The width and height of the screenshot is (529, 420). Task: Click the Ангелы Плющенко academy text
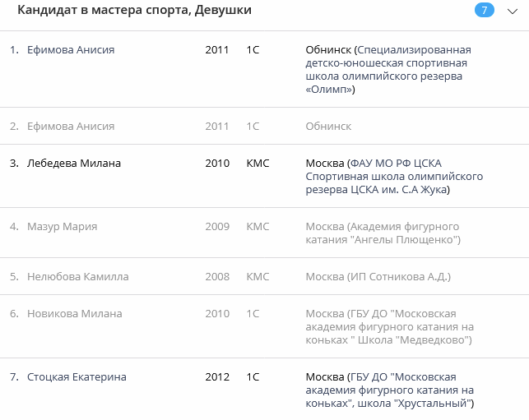pos(383,233)
